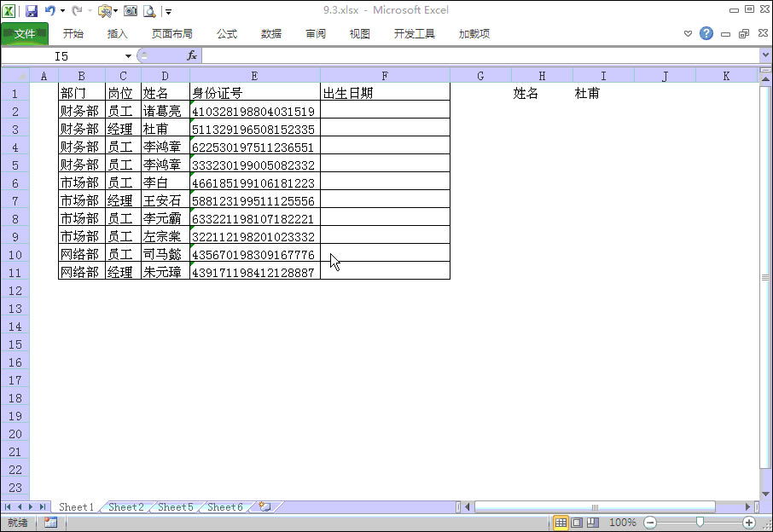Viewport: 773px width, 532px height.
Task: Click the Insert Worksheet icon
Action: point(265,507)
